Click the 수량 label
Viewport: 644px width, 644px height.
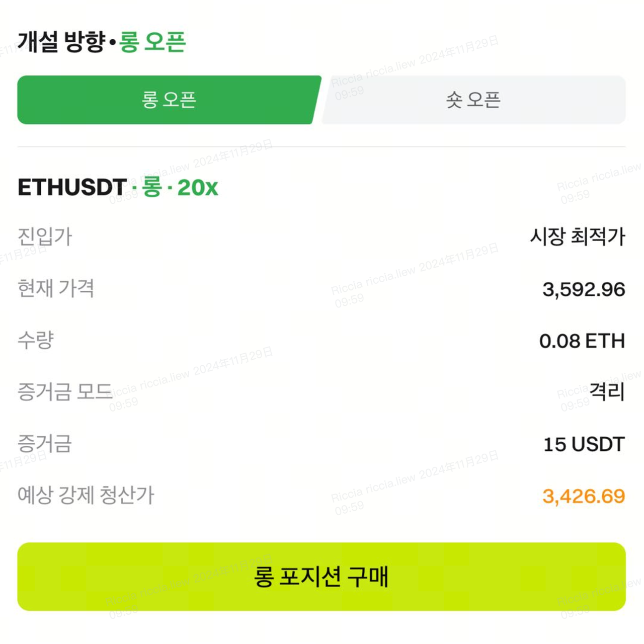click(35, 340)
